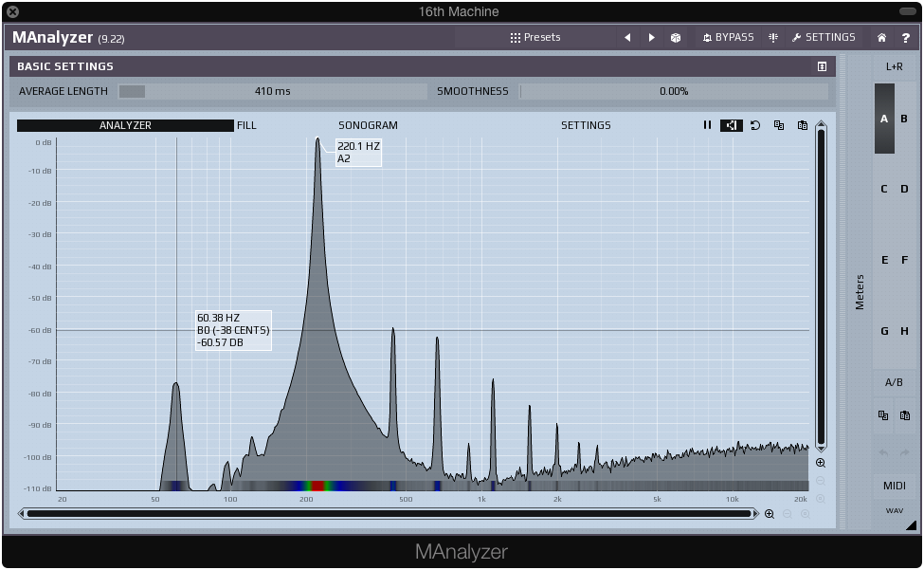Click the window resize corner triangle
Image resolution: width=924 pixels, height=570 pixels.
click(x=912, y=524)
